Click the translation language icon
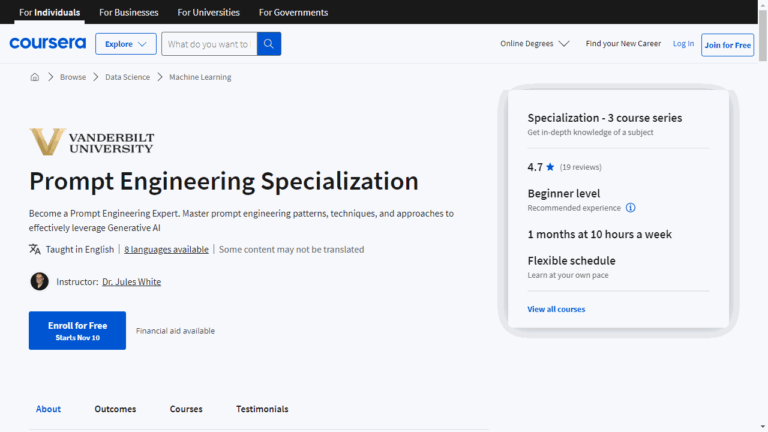768x432 pixels. pos(35,249)
